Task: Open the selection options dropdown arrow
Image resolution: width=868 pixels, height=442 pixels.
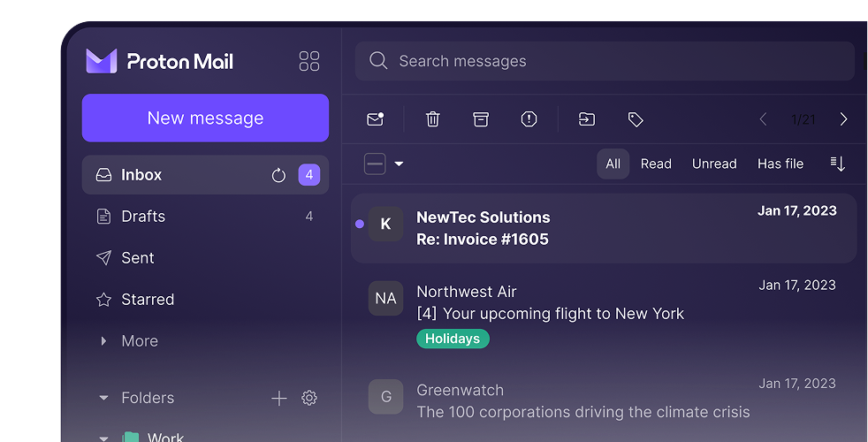Action: click(x=399, y=164)
